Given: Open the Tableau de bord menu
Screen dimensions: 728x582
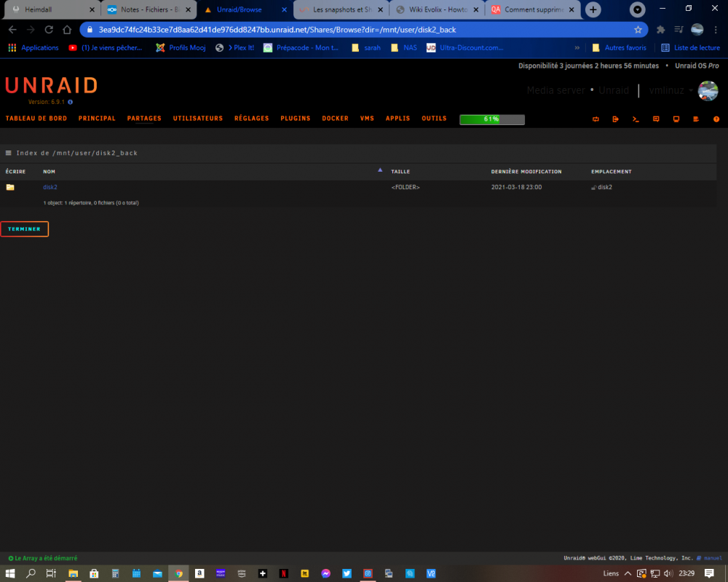Looking at the screenshot, I should tap(36, 119).
